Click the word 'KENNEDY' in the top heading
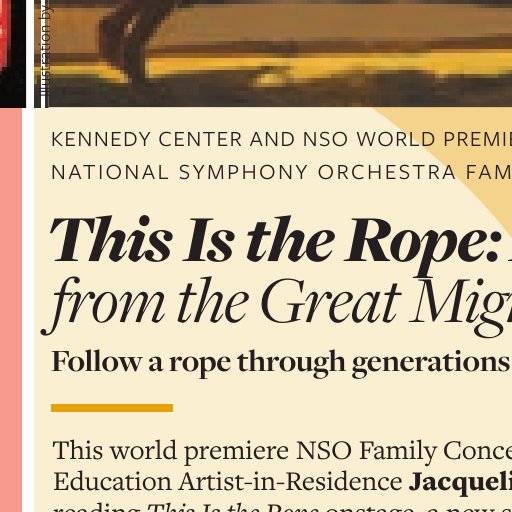 (101, 139)
